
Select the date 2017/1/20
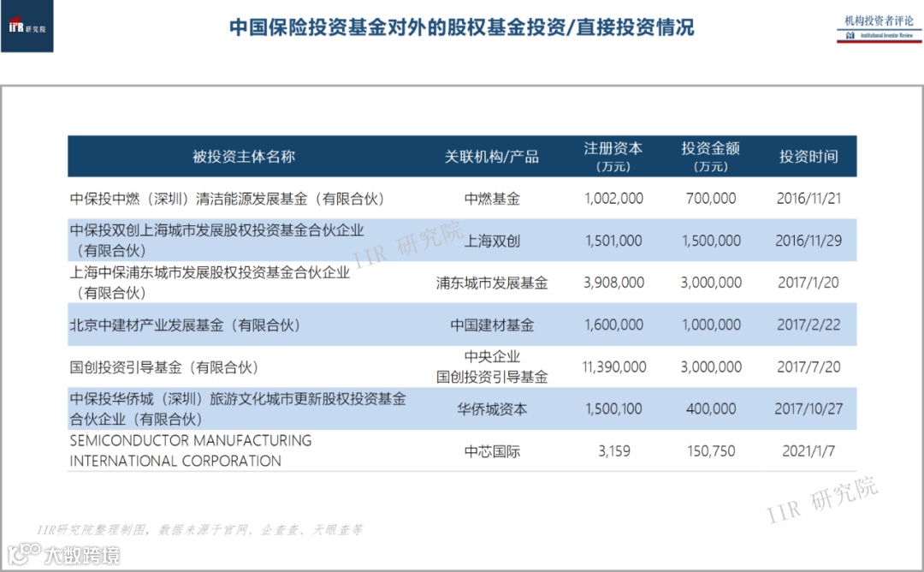[x=808, y=283]
